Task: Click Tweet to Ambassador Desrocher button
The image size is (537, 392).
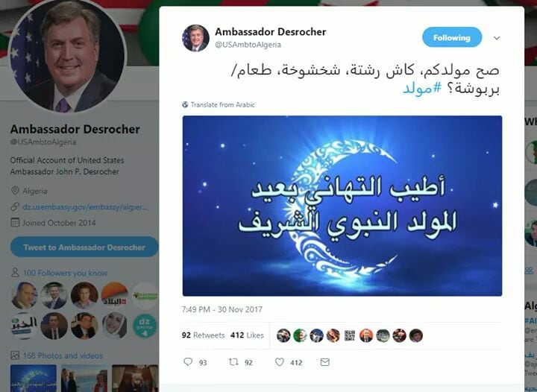Action: [84, 247]
